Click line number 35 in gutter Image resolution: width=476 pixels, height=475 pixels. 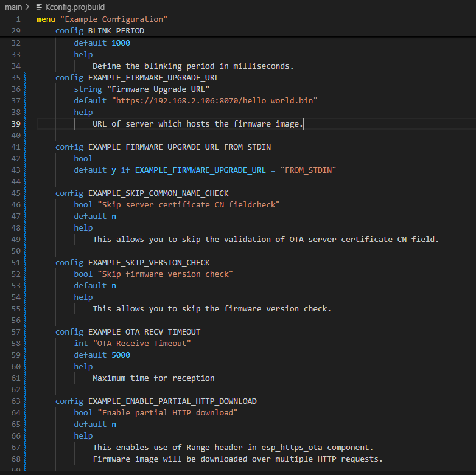[x=16, y=78]
